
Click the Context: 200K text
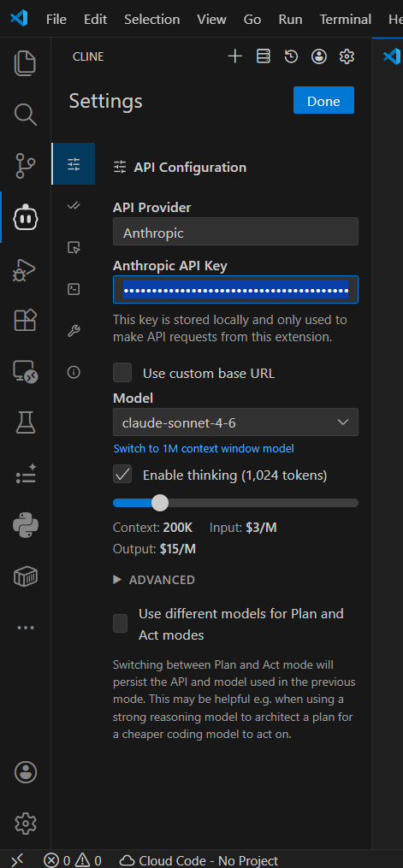(153, 528)
